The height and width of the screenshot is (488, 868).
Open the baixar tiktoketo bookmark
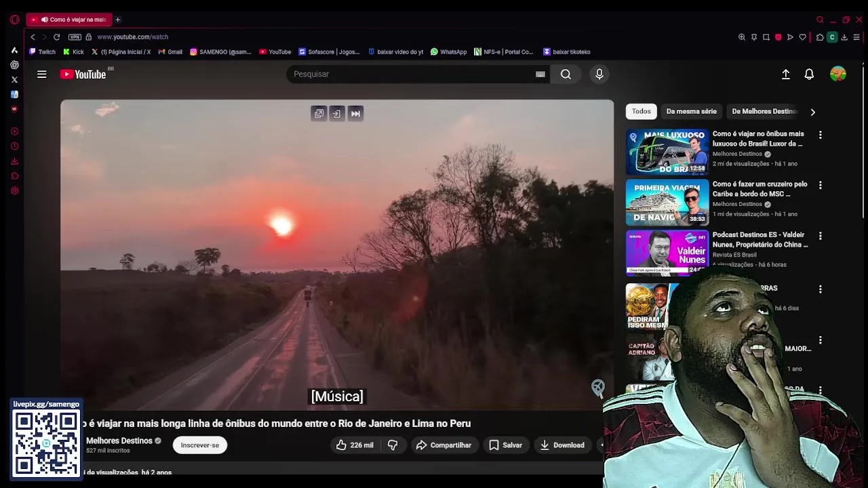pyautogui.click(x=567, y=52)
